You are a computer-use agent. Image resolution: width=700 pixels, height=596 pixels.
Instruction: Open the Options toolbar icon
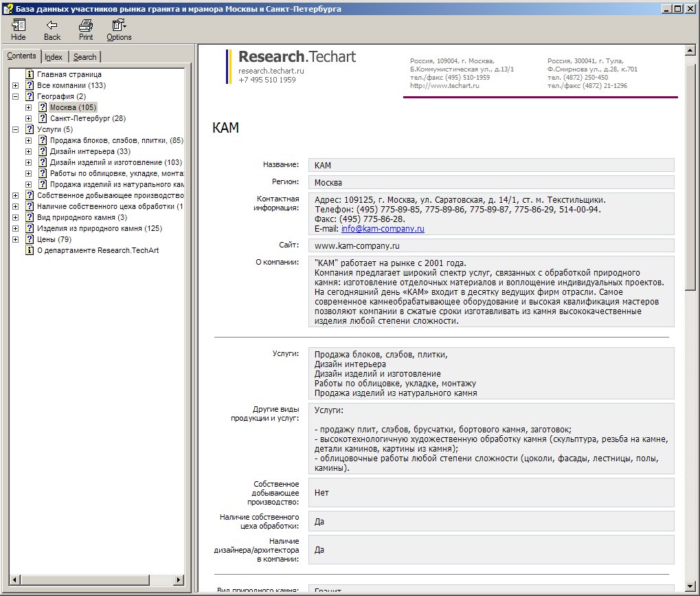pos(119,25)
